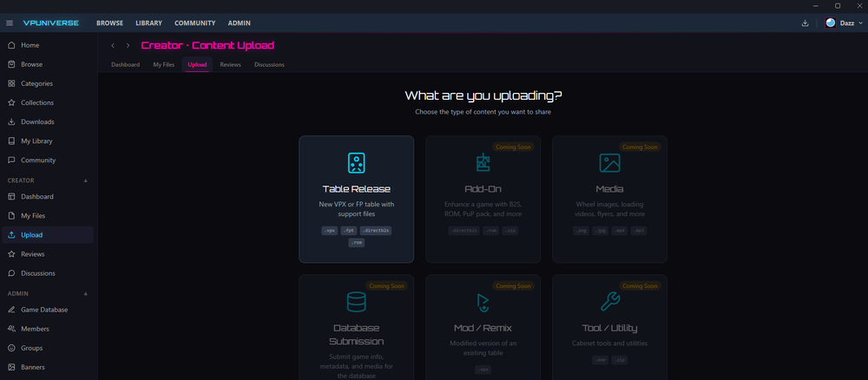This screenshot has width=868, height=380.
Task: Collapse the ADMIN sidebar section
Action: [x=85, y=294]
